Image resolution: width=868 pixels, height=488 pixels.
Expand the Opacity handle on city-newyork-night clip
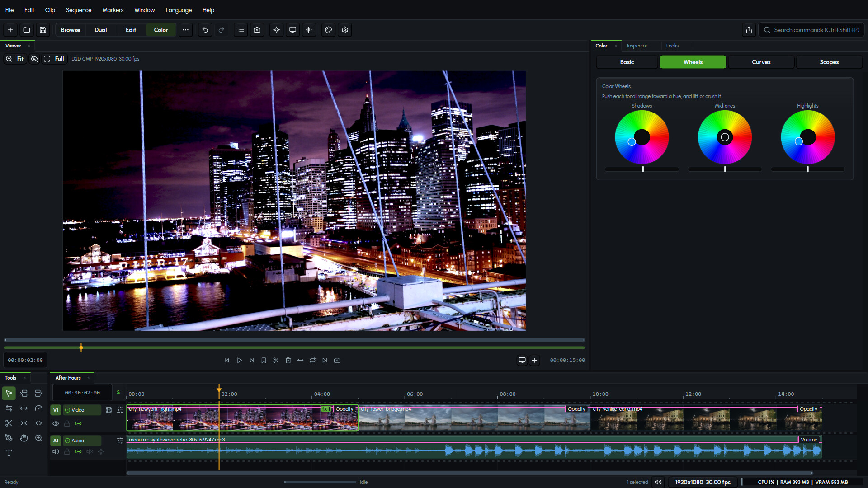pos(344,409)
